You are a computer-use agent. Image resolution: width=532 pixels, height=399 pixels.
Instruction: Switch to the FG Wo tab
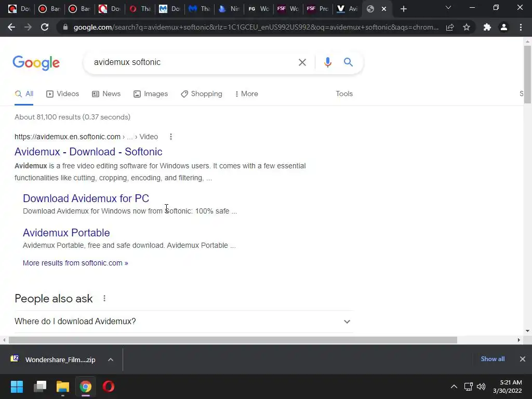coord(259,9)
